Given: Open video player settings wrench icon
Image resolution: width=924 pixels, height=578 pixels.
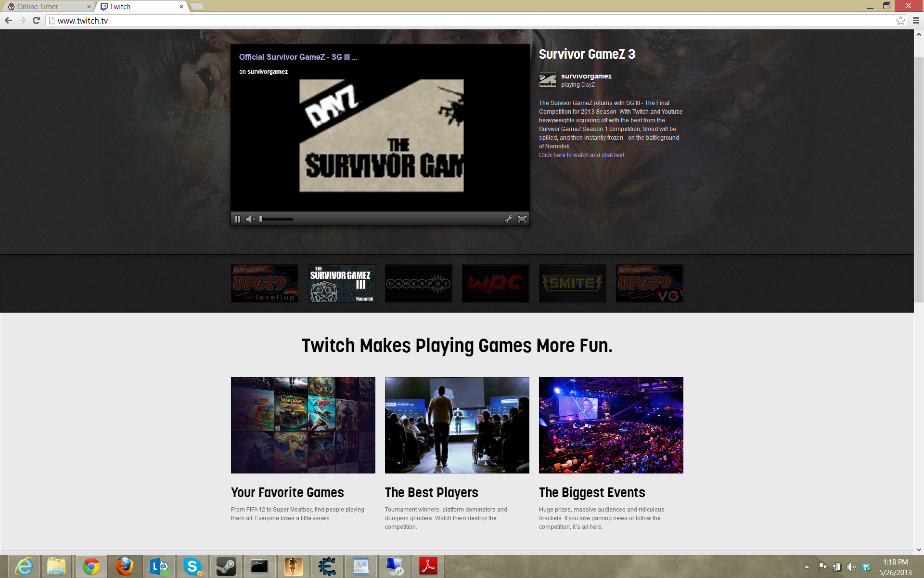Looking at the screenshot, I should coord(509,219).
